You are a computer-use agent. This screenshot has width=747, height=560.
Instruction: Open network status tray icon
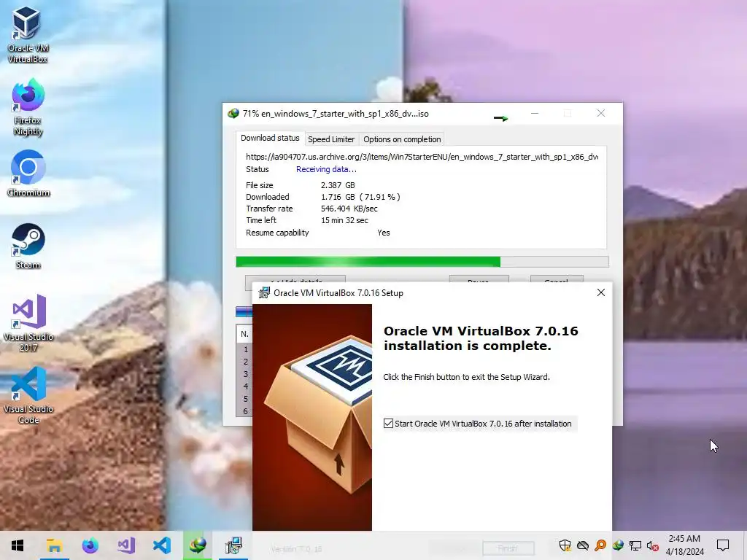point(635,545)
